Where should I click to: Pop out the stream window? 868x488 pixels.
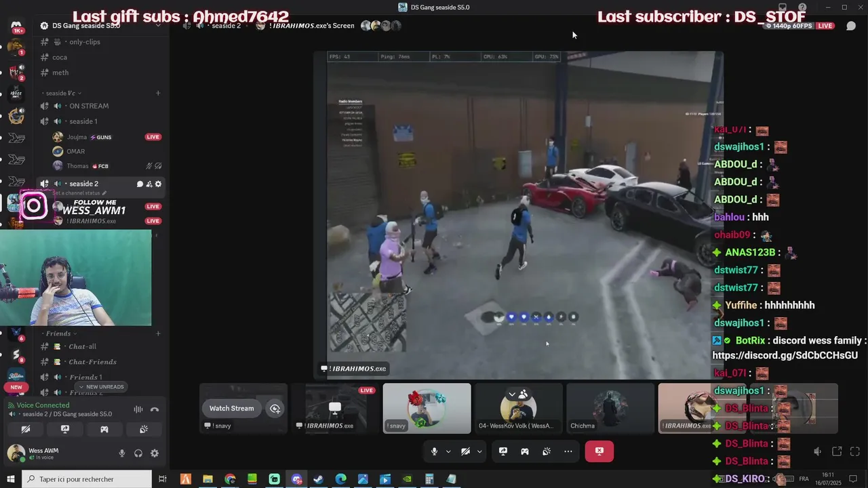pyautogui.click(x=837, y=451)
